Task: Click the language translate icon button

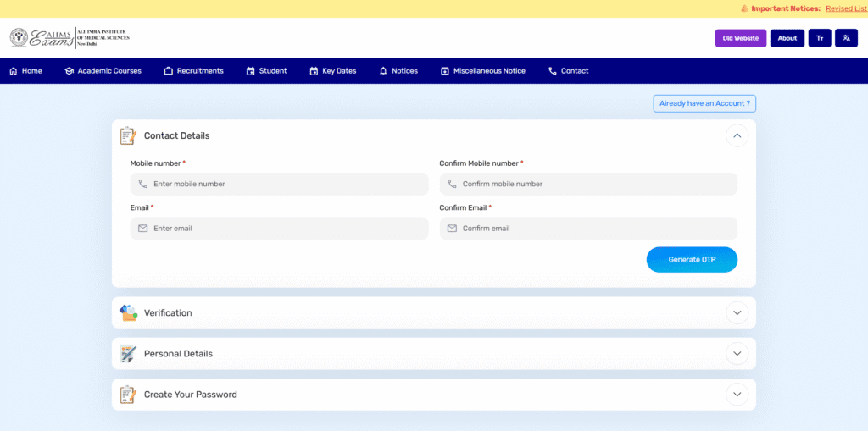Action: click(x=846, y=38)
